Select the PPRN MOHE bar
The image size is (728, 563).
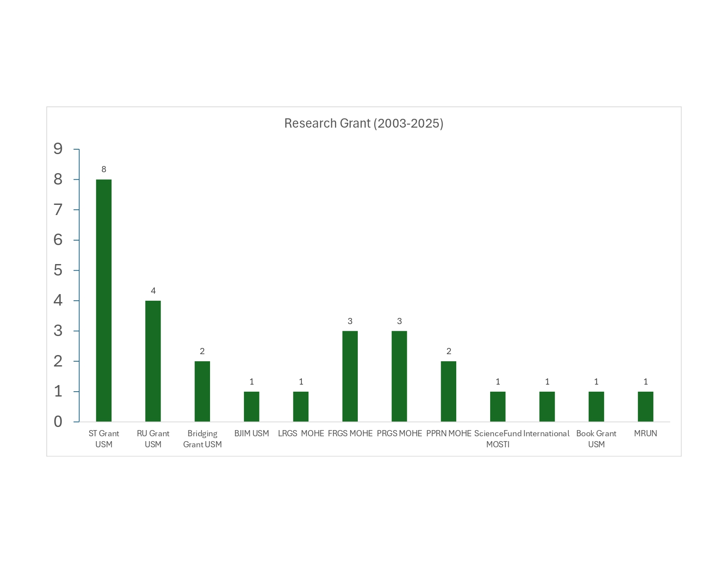[449, 392]
